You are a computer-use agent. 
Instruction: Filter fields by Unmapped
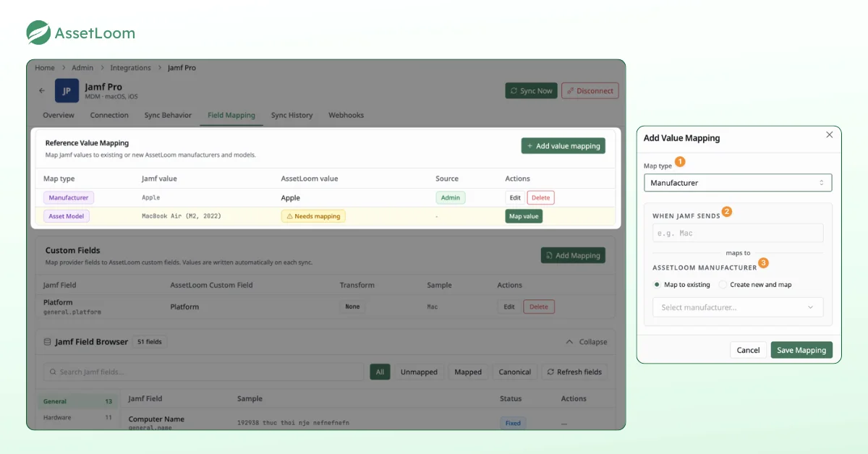(419, 372)
